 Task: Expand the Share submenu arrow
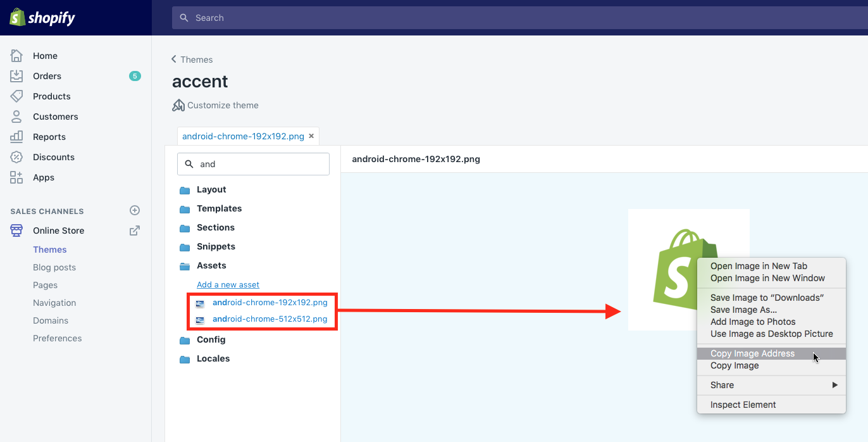pyautogui.click(x=834, y=384)
